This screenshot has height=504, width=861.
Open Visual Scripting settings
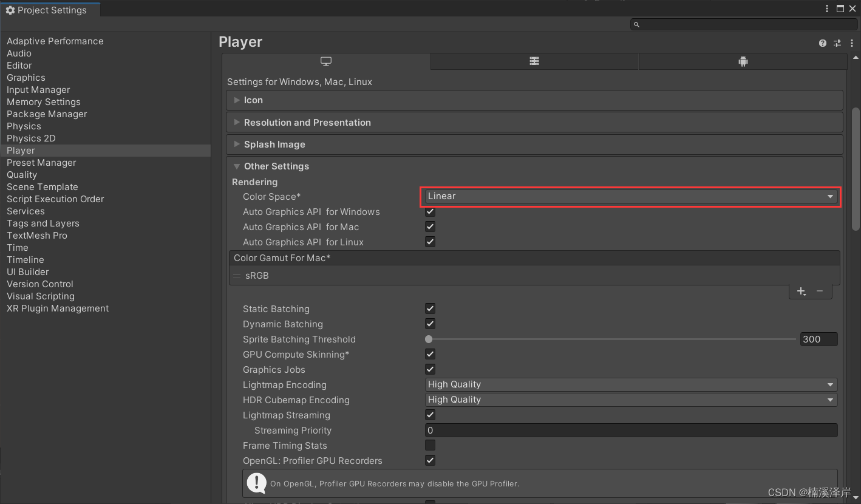(41, 296)
